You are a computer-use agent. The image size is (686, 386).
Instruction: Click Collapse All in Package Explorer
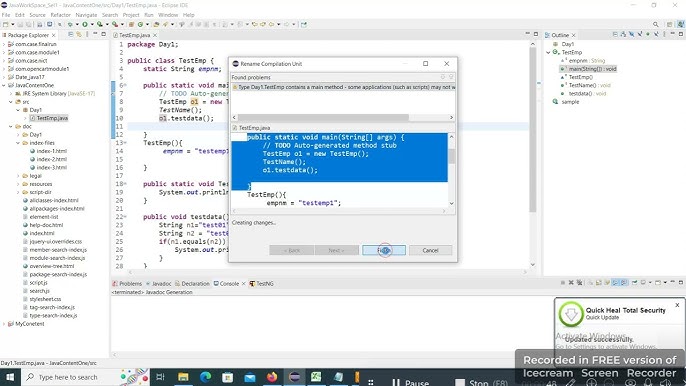tap(70, 35)
